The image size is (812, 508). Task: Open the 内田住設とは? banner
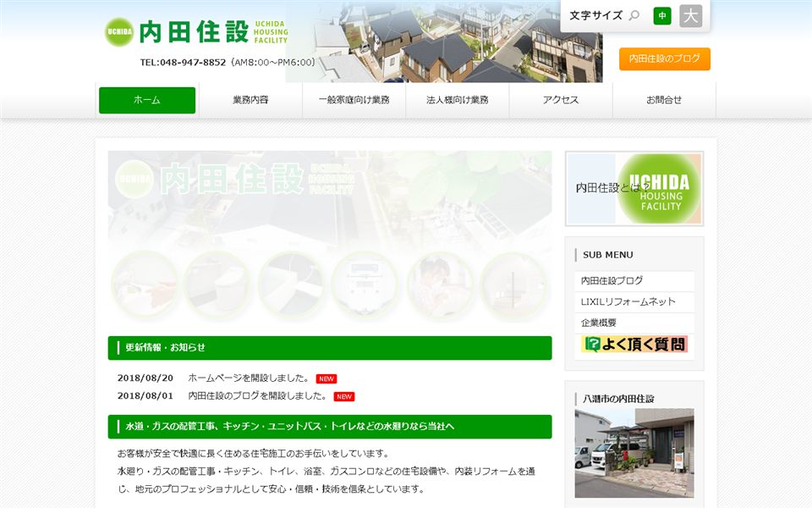pyautogui.click(x=634, y=189)
